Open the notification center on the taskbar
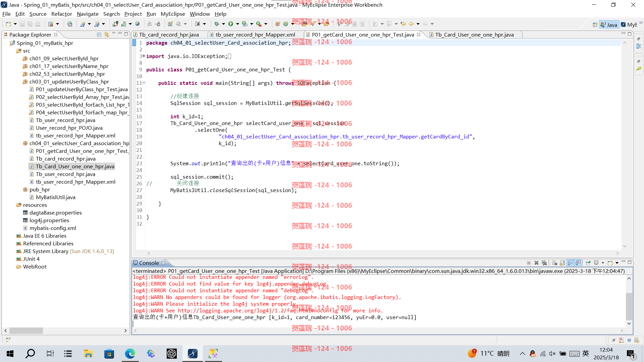This screenshot has height=362, width=644. pos(631,354)
